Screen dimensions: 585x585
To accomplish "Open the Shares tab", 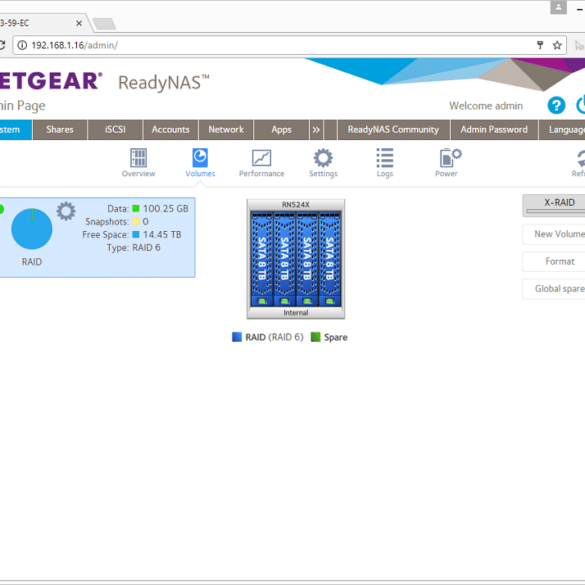I will pos(60,129).
